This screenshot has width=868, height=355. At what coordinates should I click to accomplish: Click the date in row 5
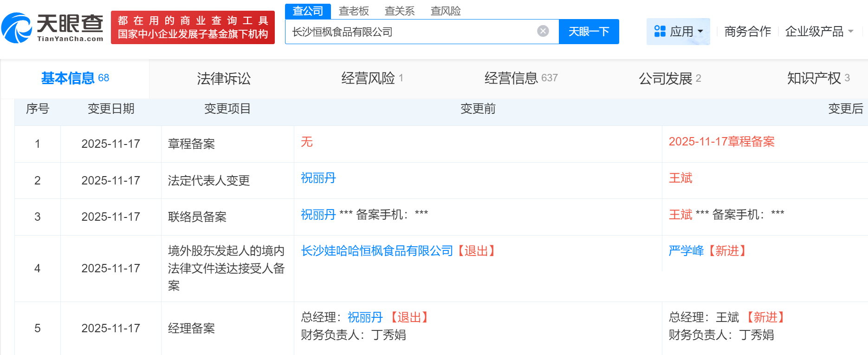[111, 329]
